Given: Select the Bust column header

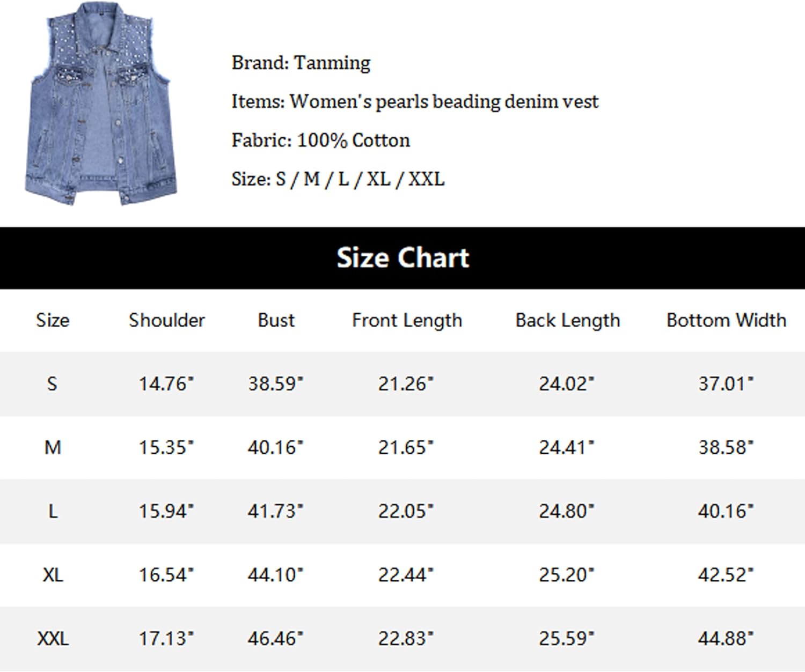Looking at the screenshot, I should tap(276, 321).
